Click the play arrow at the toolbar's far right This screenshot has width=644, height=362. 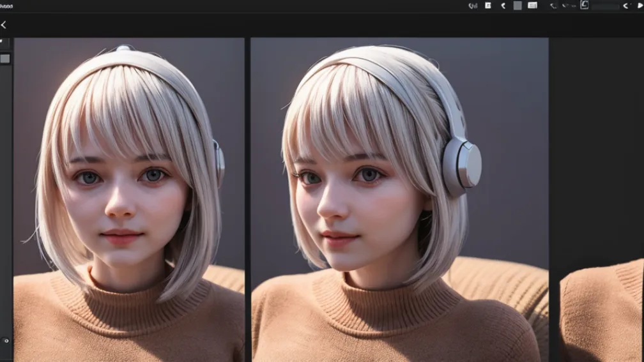click(640, 5)
